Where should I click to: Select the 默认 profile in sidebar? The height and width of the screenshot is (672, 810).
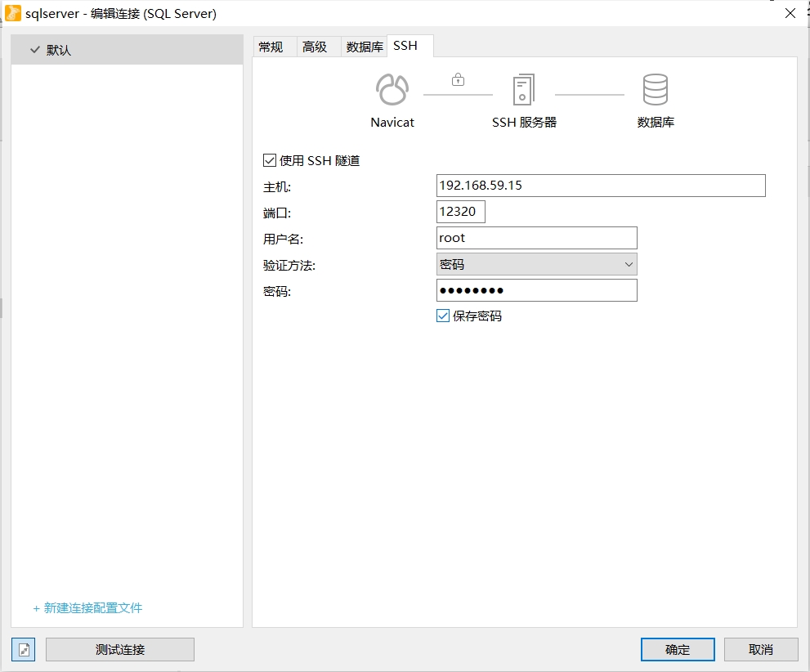coord(127,50)
